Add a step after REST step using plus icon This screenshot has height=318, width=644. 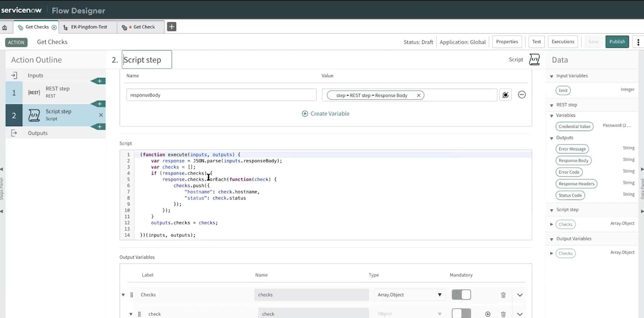pos(99,104)
